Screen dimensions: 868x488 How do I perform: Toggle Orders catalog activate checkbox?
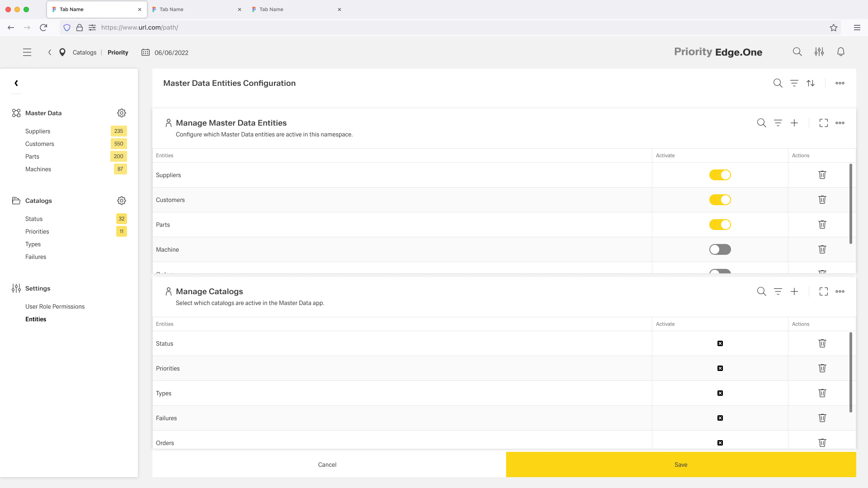pos(720,443)
